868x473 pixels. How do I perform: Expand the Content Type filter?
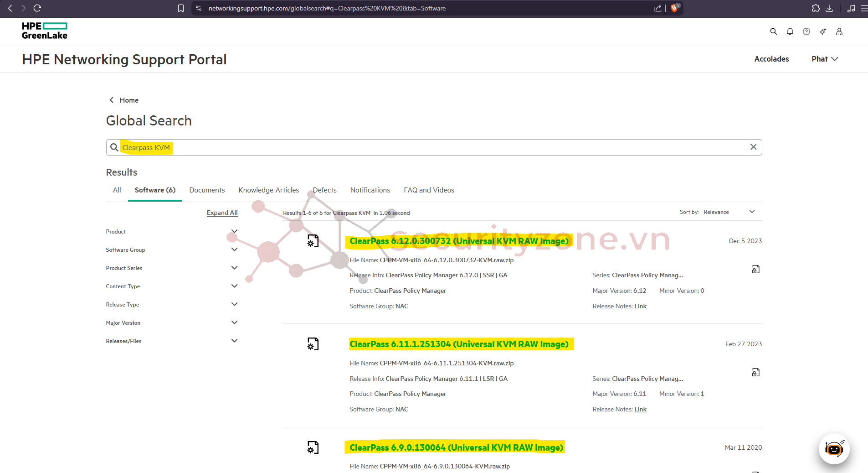(234, 286)
